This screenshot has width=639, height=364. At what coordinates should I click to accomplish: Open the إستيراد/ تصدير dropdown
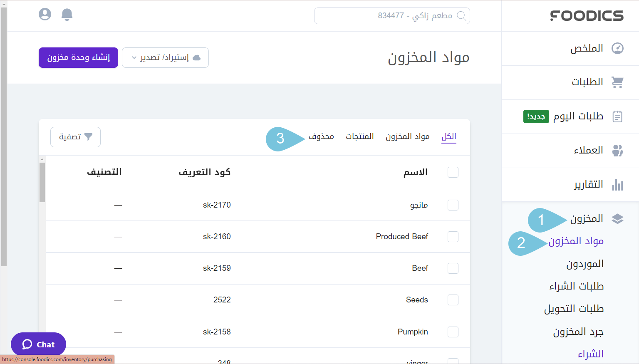point(165,57)
